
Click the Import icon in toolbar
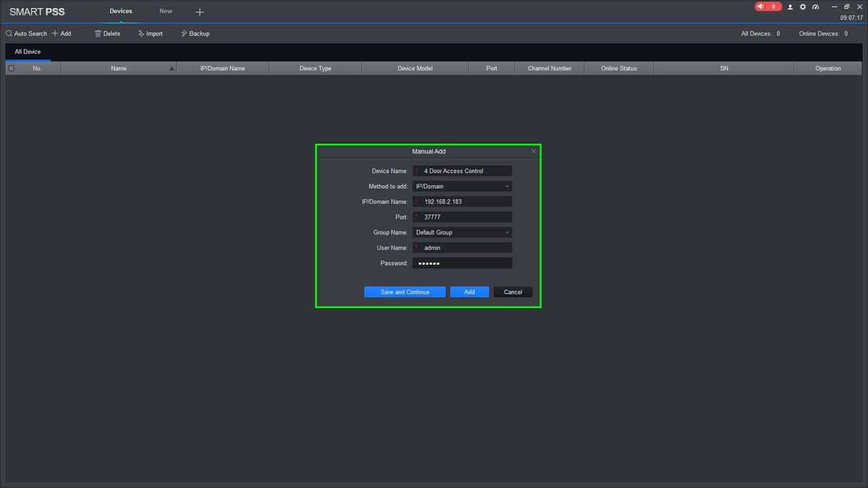click(x=141, y=33)
